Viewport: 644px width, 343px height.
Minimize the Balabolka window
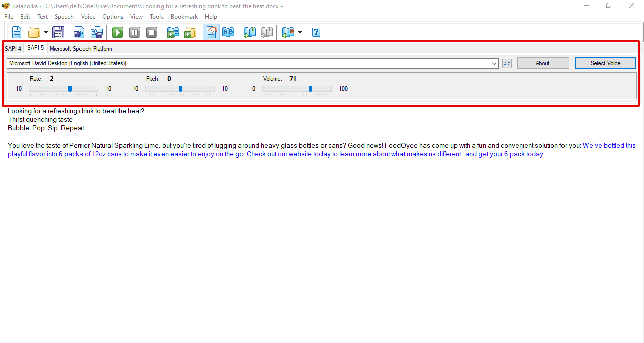click(586, 6)
